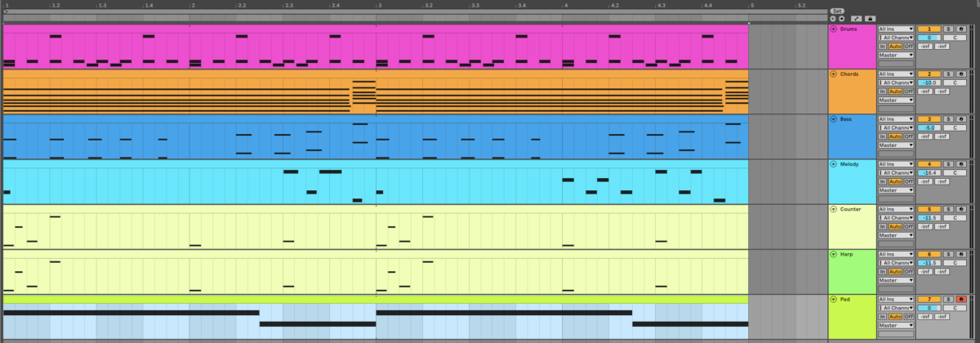Image resolution: width=980 pixels, height=343 pixels.
Task: Collapse the Harp track unfold arrow
Action: (834, 254)
